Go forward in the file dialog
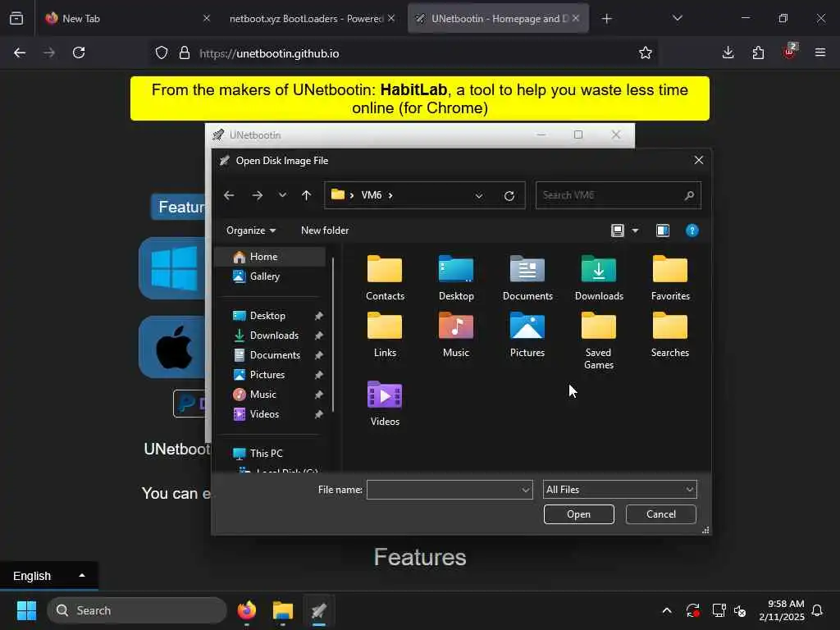 257,195
